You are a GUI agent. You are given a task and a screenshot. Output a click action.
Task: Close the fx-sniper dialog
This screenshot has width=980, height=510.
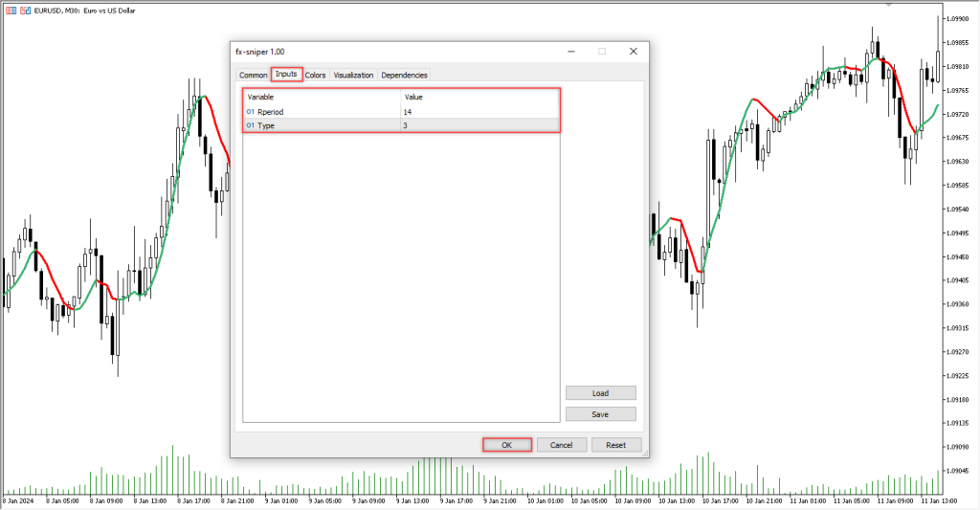click(x=634, y=52)
